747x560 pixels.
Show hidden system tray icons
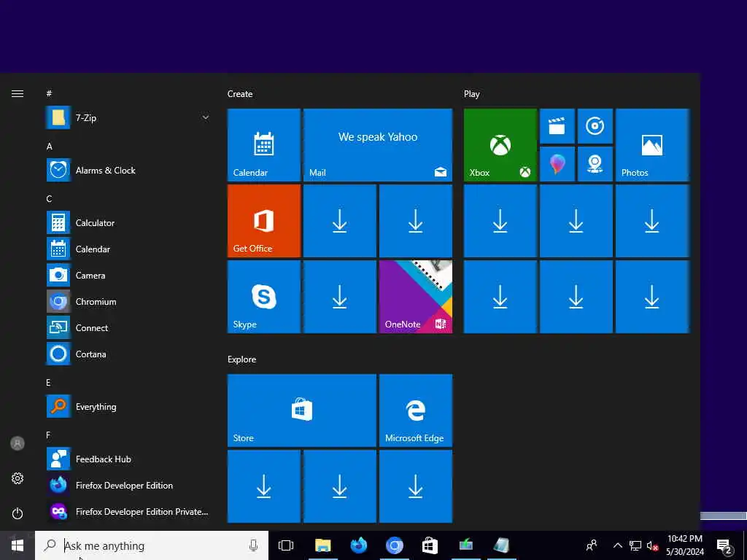[x=617, y=545]
